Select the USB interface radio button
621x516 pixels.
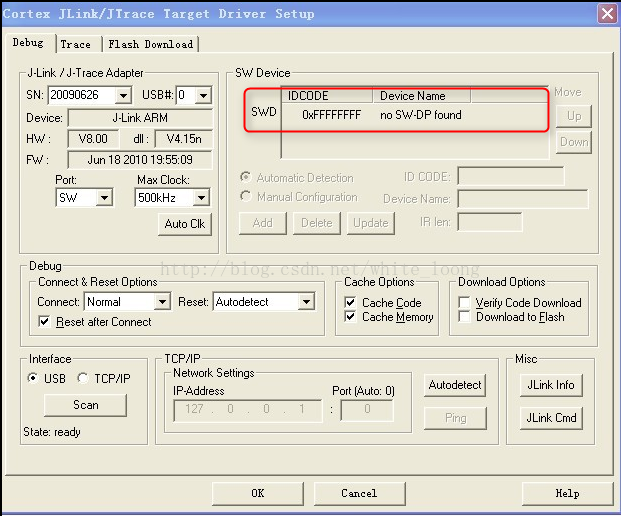tap(32, 379)
